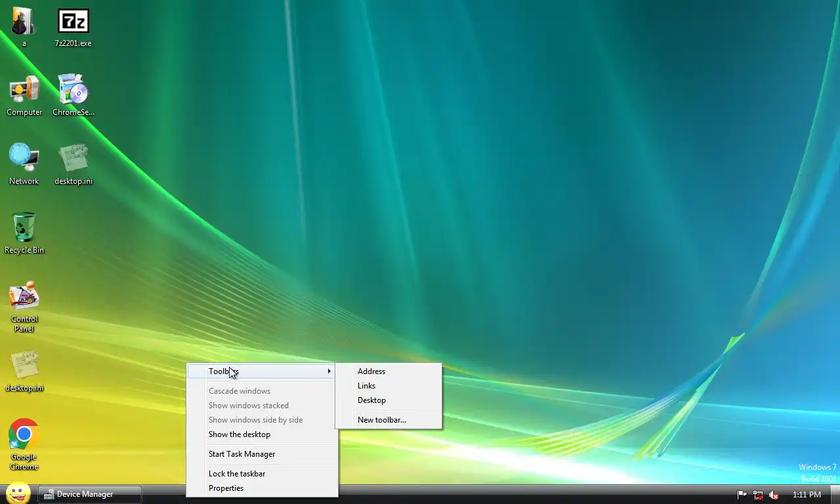
Task: Select the ChromeSe... setup disc icon
Action: click(73, 95)
